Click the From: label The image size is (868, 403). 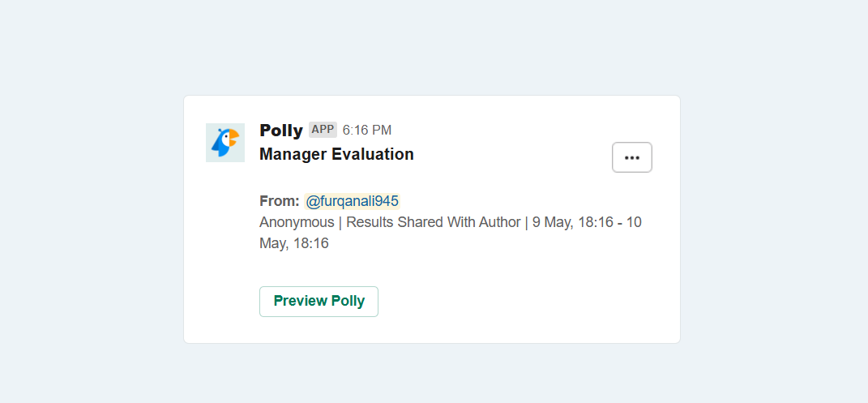click(x=280, y=201)
